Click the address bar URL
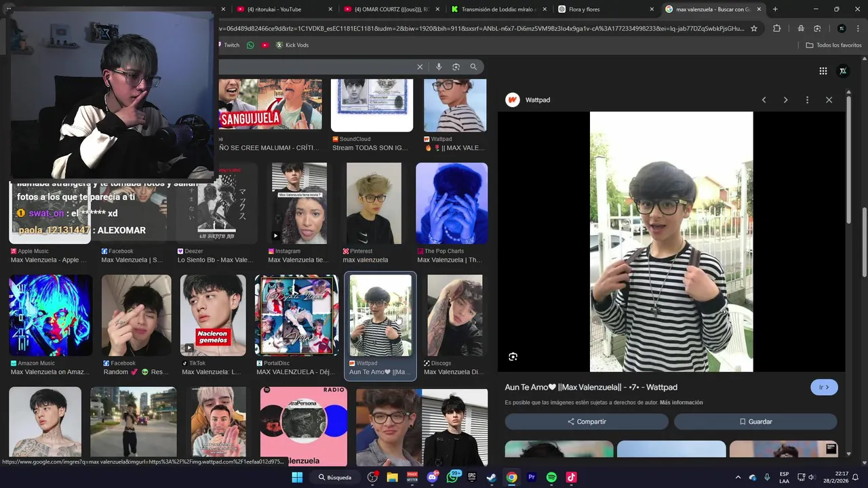Viewport: 868px width, 488px height. (481, 28)
